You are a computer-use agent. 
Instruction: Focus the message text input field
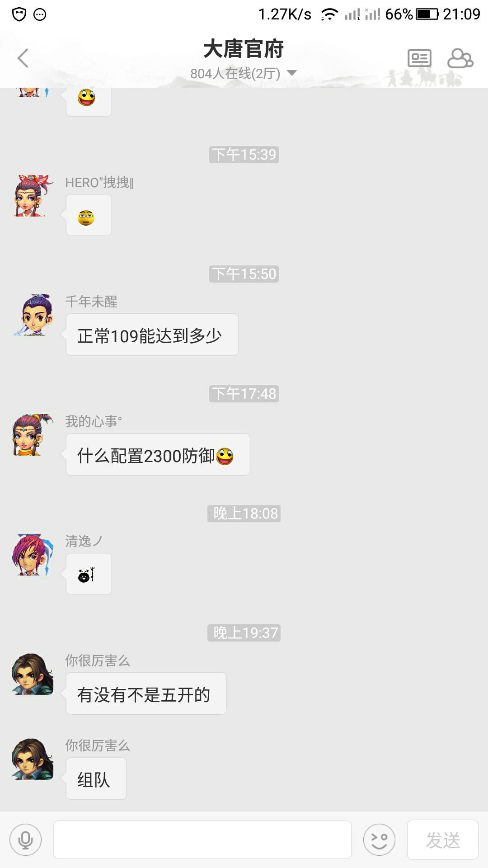[x=202, y=840]
